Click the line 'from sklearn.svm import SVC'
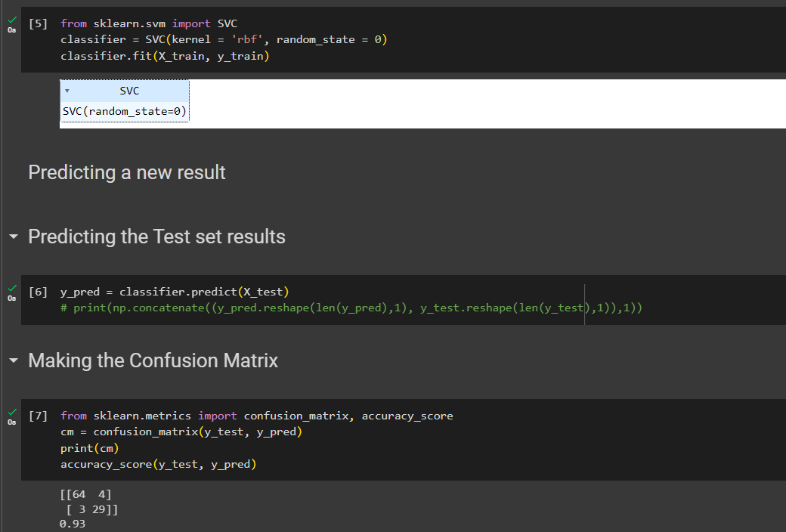Screen dimensions: 786x532 tap(149, 23)
